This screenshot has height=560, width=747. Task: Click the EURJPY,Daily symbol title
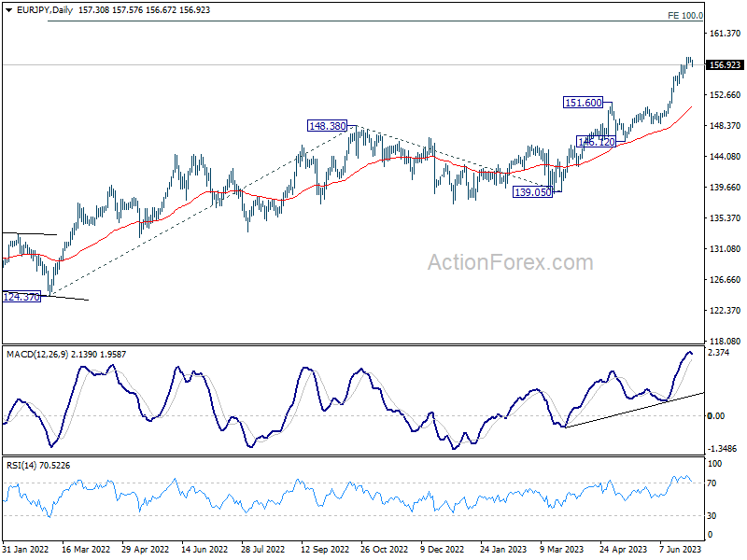coord(45,10)
